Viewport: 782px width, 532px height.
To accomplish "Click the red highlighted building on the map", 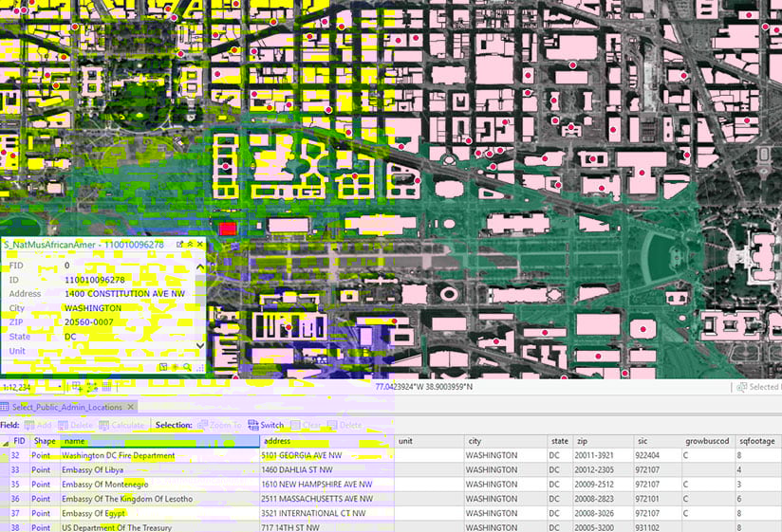I will pos(228,229).
